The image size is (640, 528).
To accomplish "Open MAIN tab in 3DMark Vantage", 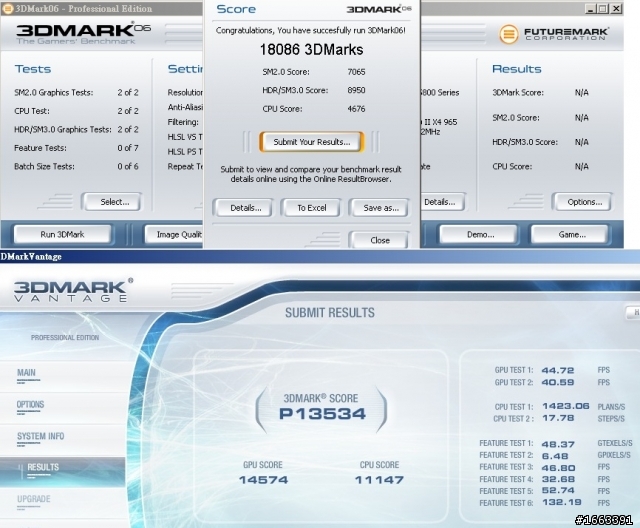I will pyautogui.click(x=27, y=373).
